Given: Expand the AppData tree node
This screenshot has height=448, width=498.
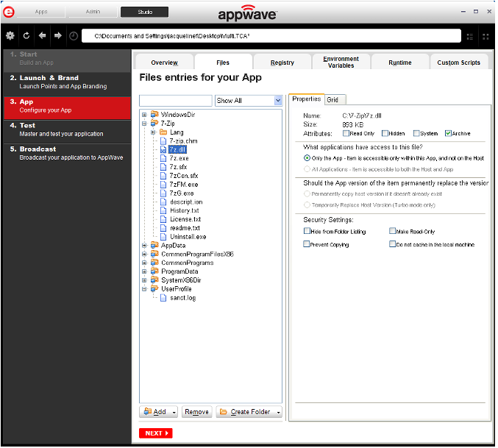Looking at the screenshot, I should click(144, 246).
